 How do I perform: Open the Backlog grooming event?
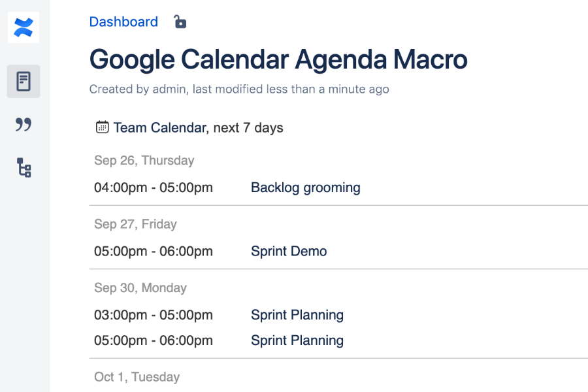pos(305,188)
